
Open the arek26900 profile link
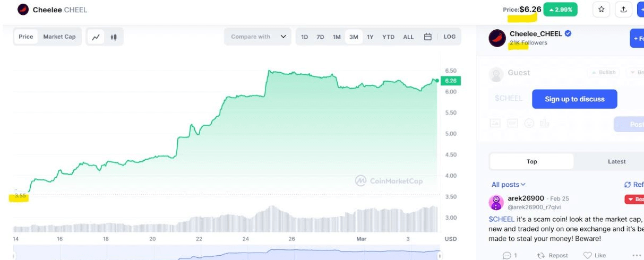(526, 198)
